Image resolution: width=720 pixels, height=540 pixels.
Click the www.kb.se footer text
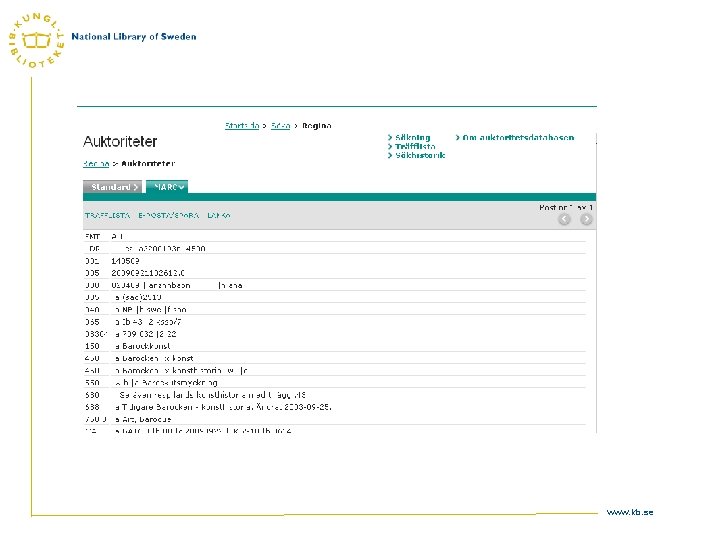click(x=630, y=512)
